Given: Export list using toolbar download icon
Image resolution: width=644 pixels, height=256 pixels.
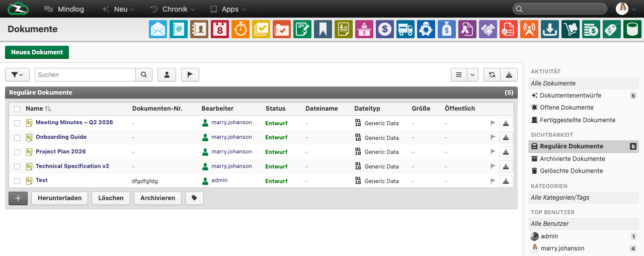Looking at the screenshot, I should pyautogui.click(x=509, y=74).
